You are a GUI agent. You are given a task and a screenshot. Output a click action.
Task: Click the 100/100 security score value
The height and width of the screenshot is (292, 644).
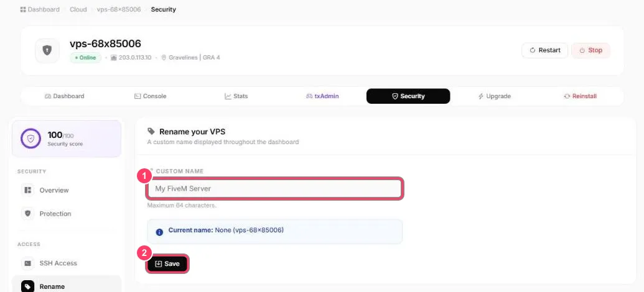60,135
